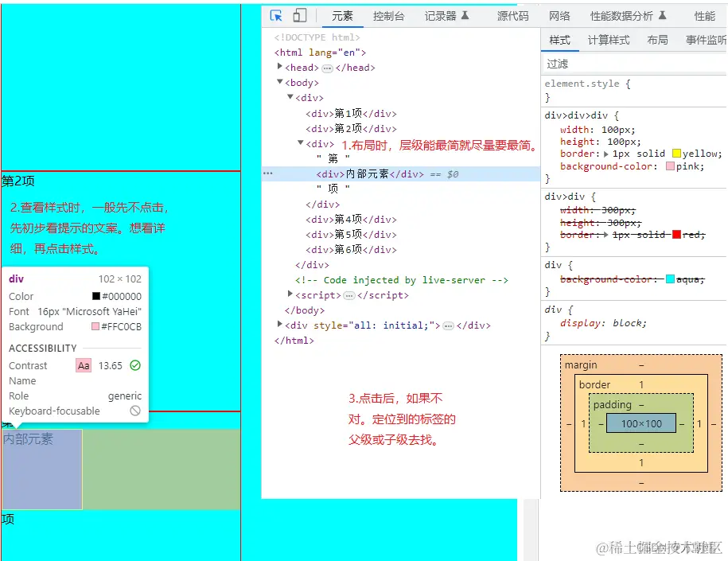Image resolution: width=728 pixels, height=561 pixels.
Task: Activate the inspect element picker icon
Action: coord(276,16)
